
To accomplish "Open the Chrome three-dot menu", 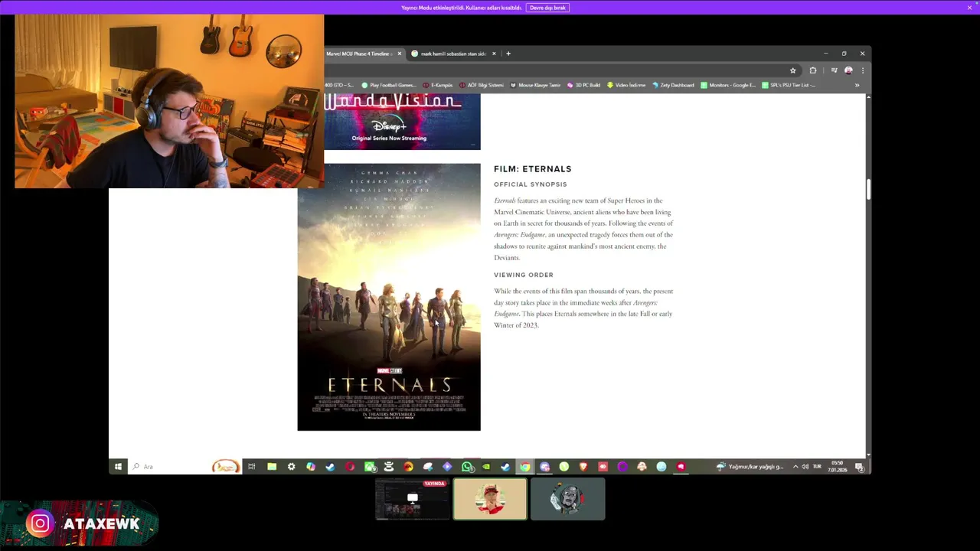I will point(863,70).
